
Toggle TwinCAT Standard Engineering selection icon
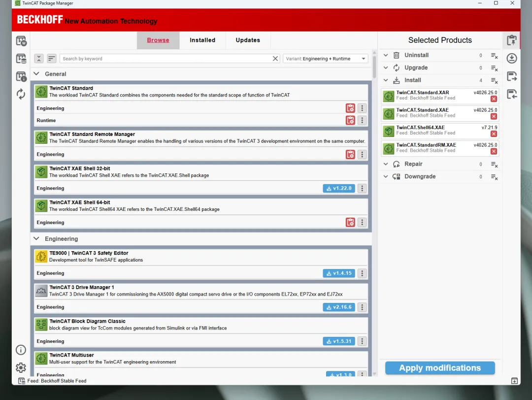click(350, 108)
